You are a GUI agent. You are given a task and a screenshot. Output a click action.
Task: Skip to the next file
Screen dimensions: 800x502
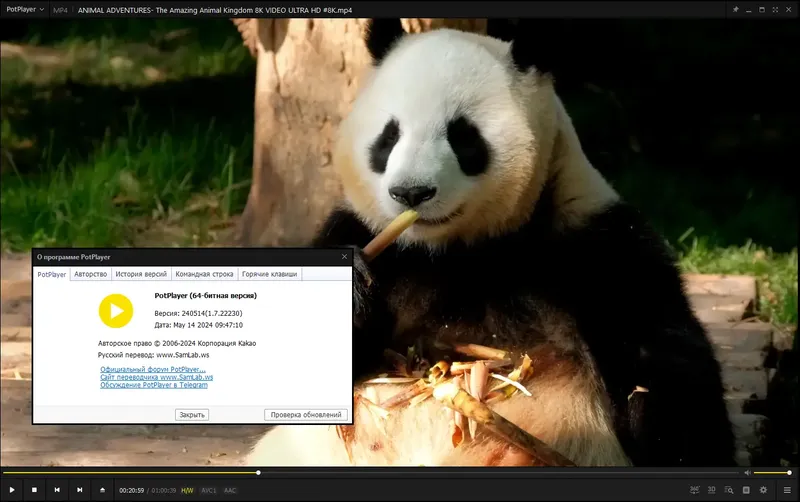click(80, 490)
